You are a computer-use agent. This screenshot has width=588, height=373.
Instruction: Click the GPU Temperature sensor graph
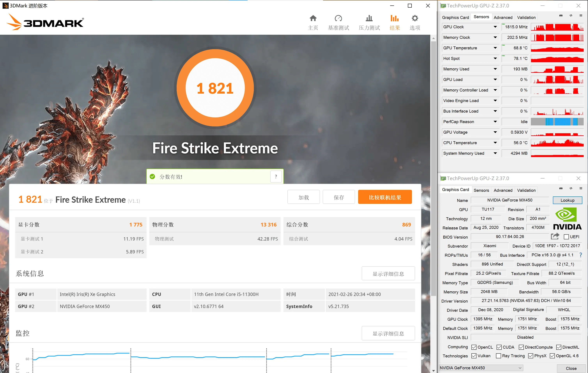click(557, 48)
